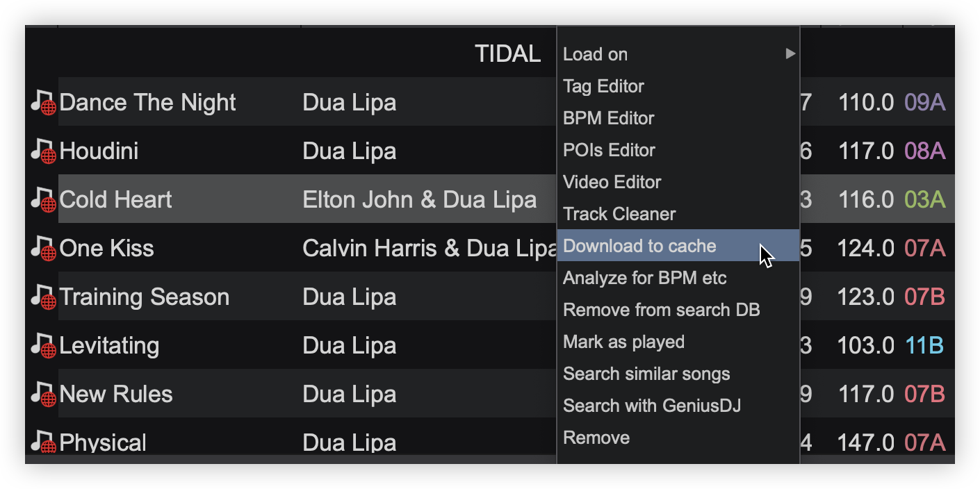Select Mark as played option
The height and width of the screenshot is (489, 980).
coord(623,342)
